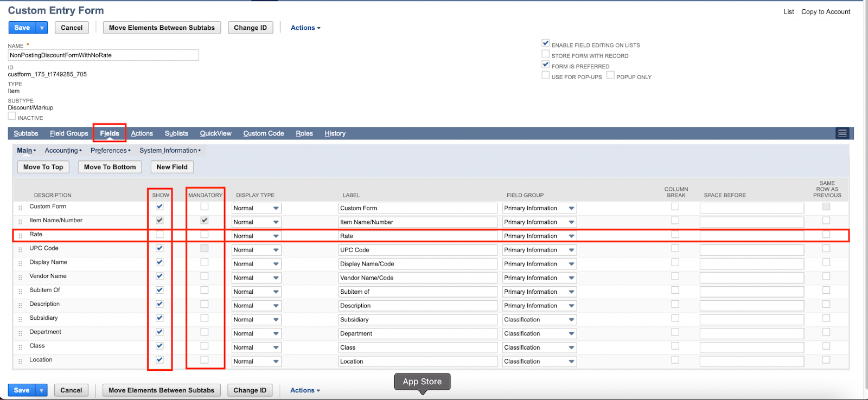The height and width of the screenshot is (400, 868).
Task: Click the drag handle for Rate row
Action: [x=20, y=236]
